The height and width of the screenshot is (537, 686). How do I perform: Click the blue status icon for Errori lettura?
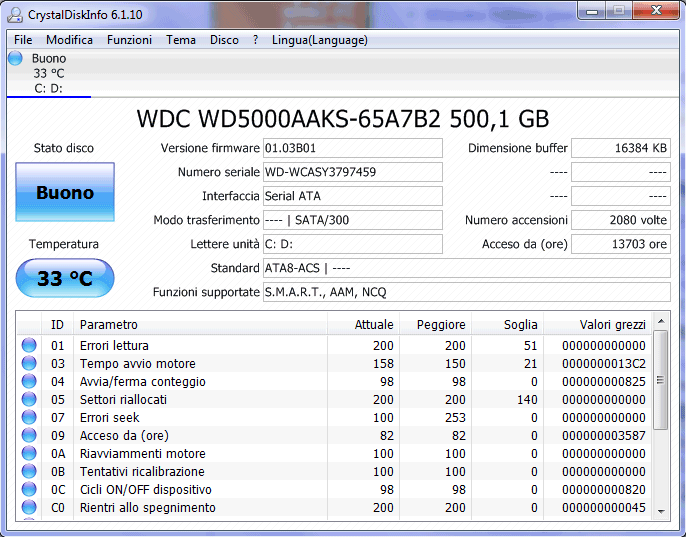point(29,345)
